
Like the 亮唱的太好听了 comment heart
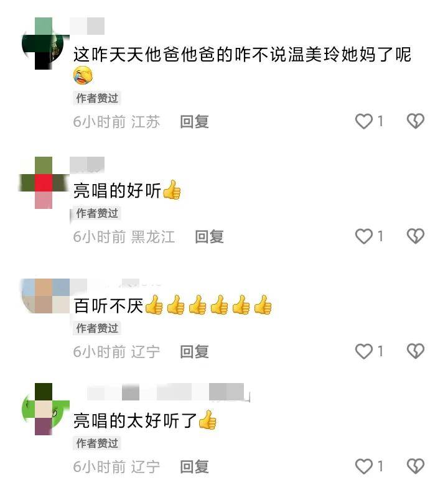[364, 466]
